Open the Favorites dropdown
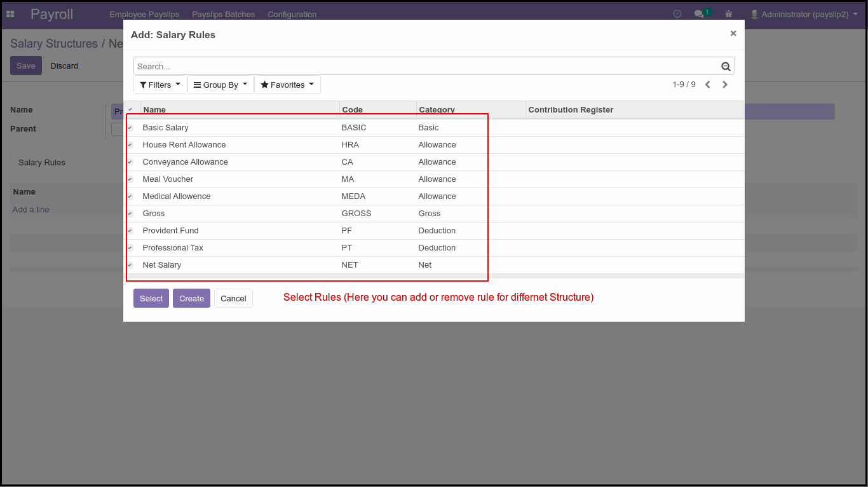Image resolution: width=868 pixels, height=487 pixels. (x=287, y=85)
